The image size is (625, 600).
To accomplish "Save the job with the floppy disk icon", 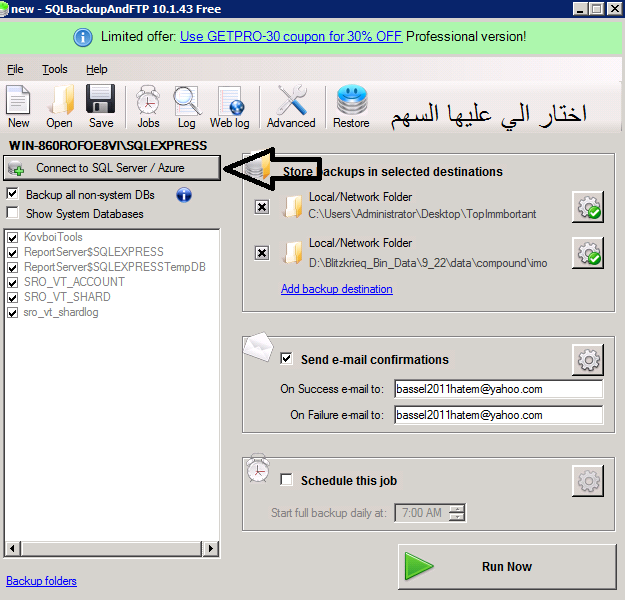I will [101, 106].
